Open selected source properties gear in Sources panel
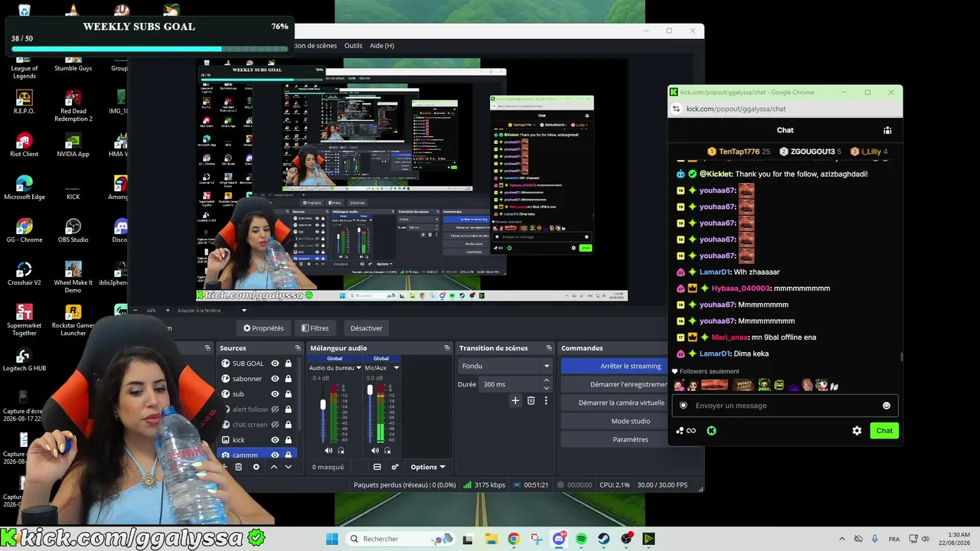Viewport: 980px width, 551px height. tap(256, 467)
